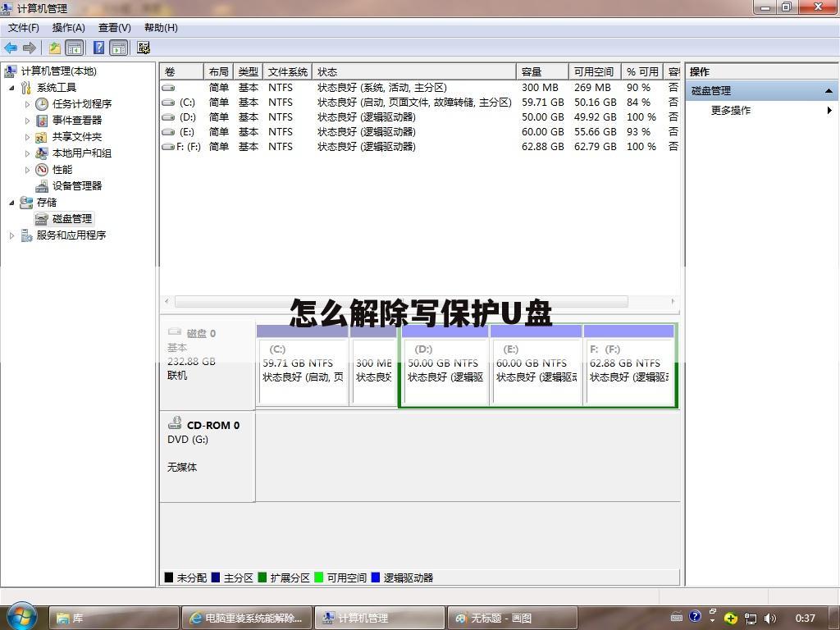This screenshot has height=630, width=840.
Task: Collapse the 系统工具 tree node
Action: [x=11, y=88]
